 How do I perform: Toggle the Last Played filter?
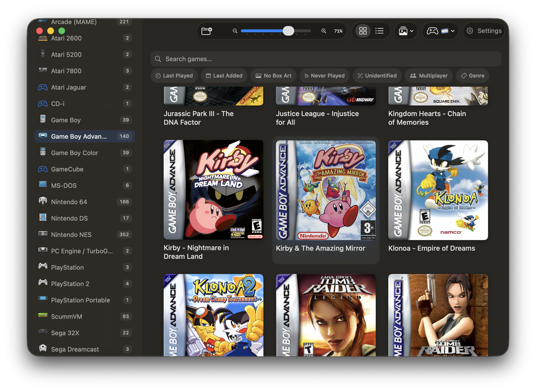(x=174, y=76)
